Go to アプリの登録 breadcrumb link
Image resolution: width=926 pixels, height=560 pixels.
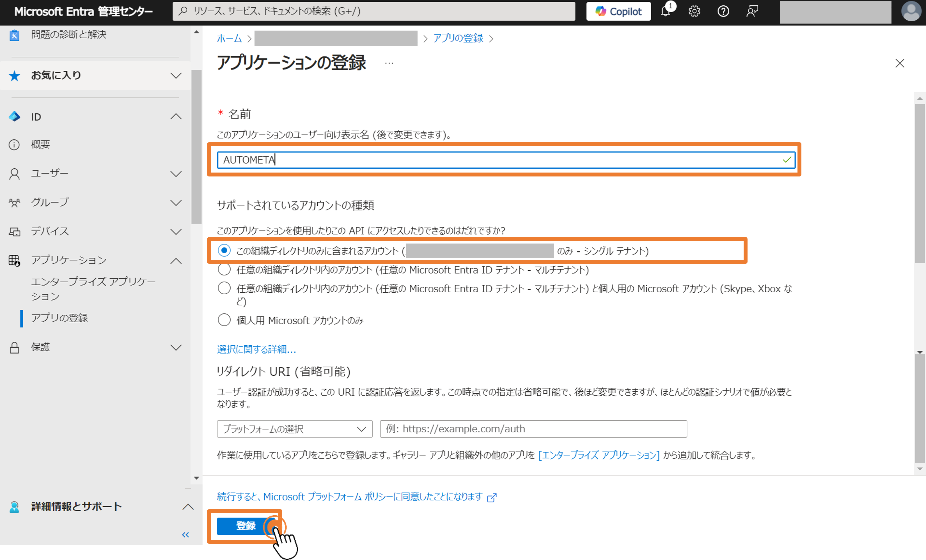pos(458,38)
